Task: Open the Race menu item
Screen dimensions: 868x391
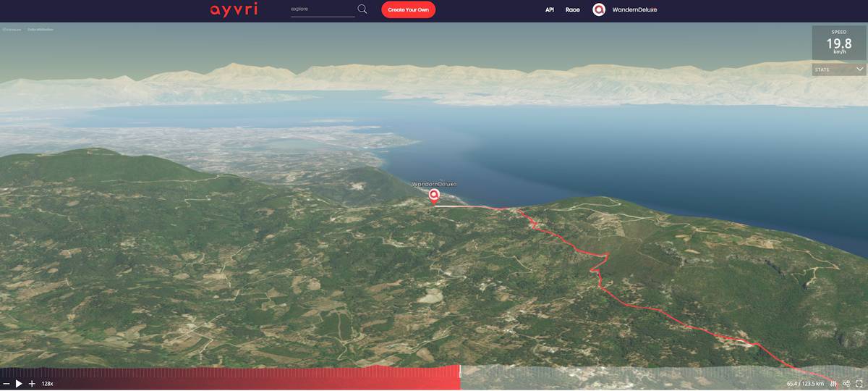Action: tap(572, 10)
